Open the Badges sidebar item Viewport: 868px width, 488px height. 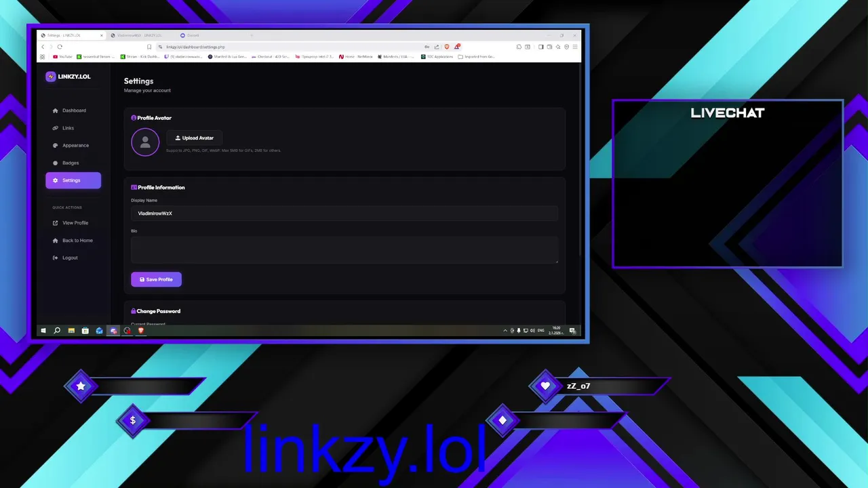pos(73,163)
